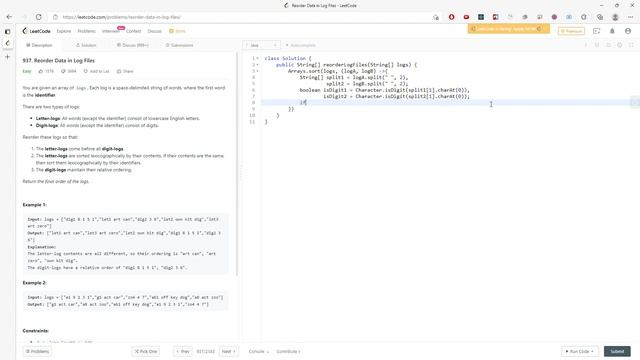Image resolution: width=640 pixels, height=360 pixels.
Task: Click the browser extensions puzzle icon
Action: (x=584, y=17)
